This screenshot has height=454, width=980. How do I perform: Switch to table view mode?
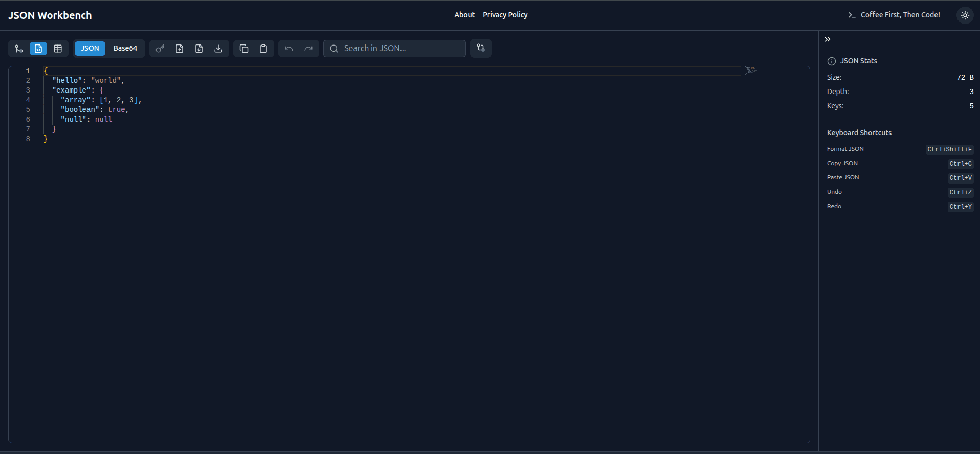tap(58, 49)
